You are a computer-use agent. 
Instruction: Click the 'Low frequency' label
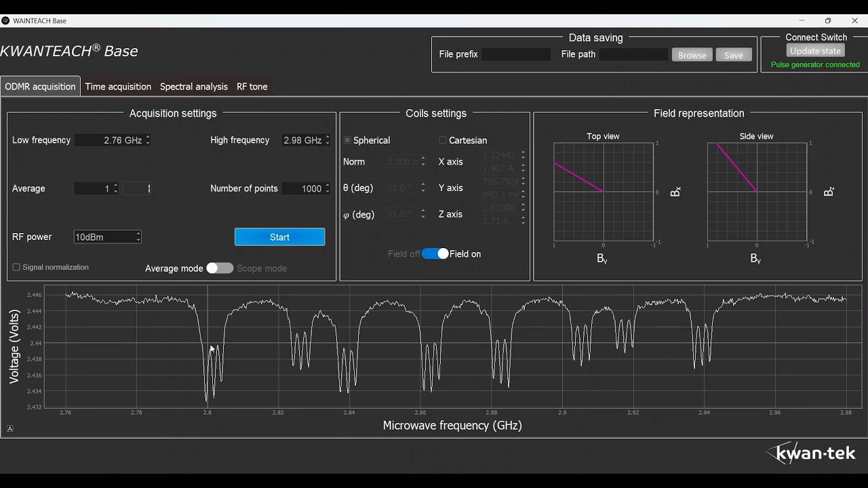tap(41, 140)
